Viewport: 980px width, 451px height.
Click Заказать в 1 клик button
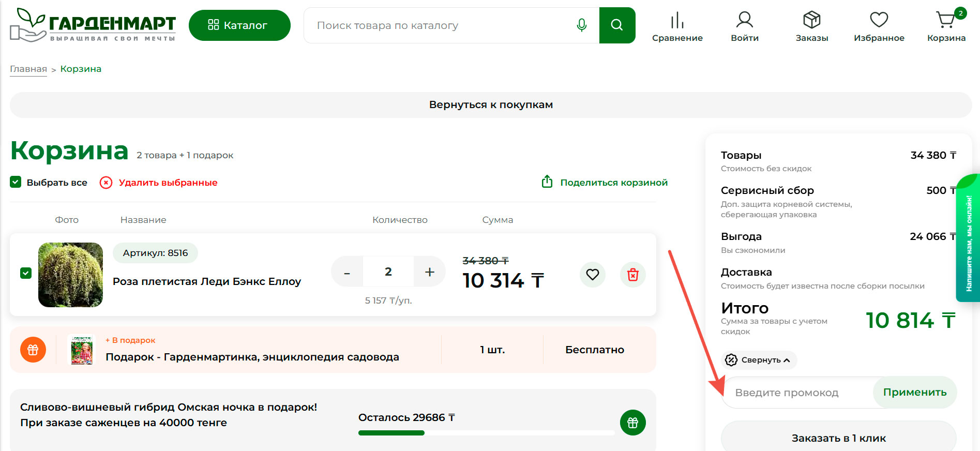tap(839, 438)
